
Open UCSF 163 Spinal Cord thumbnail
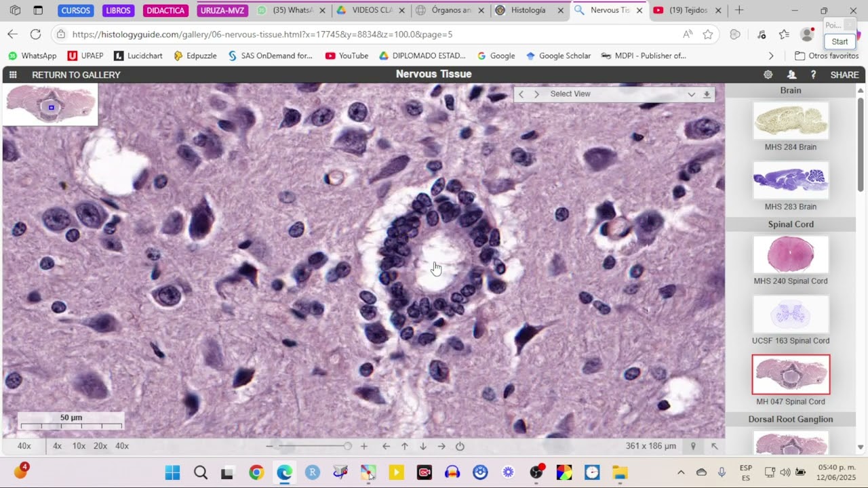(x=791, y=314)
